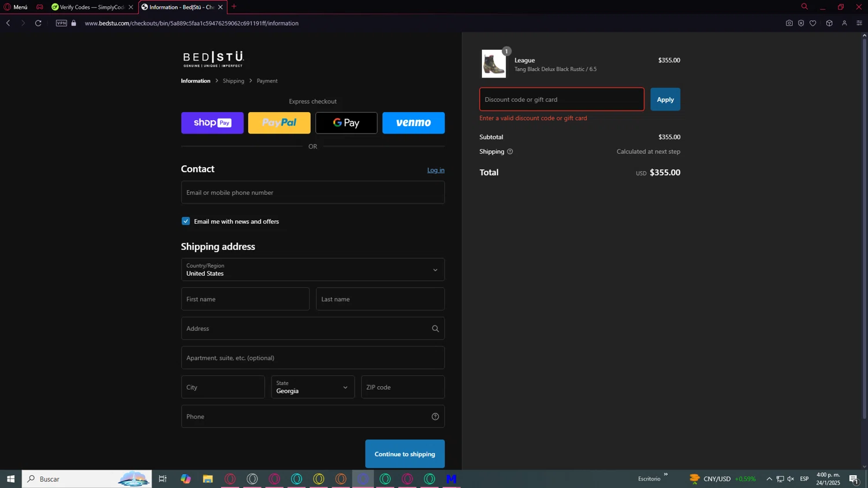Open the State dropdown showing Georgia
Viewport: 868px width, 488px height.
313,387
